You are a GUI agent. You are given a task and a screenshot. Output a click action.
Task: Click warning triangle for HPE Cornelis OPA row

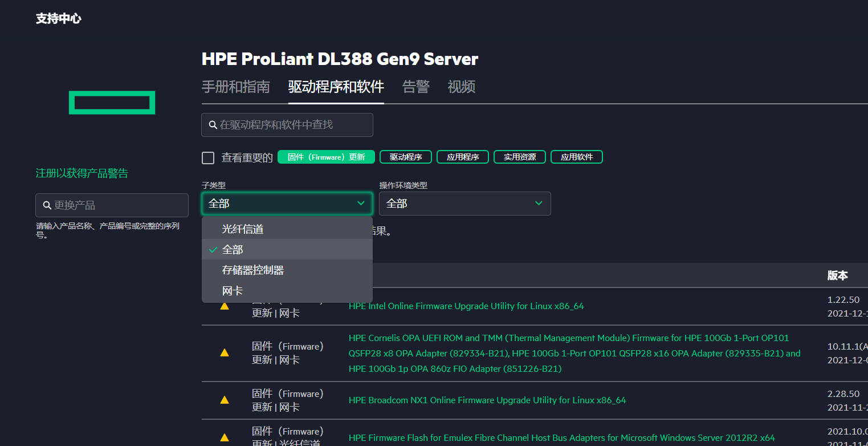point(225,353)
